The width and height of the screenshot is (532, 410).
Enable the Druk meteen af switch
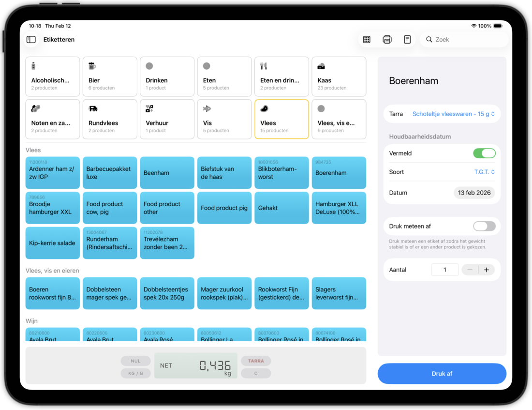coord(484,226)
